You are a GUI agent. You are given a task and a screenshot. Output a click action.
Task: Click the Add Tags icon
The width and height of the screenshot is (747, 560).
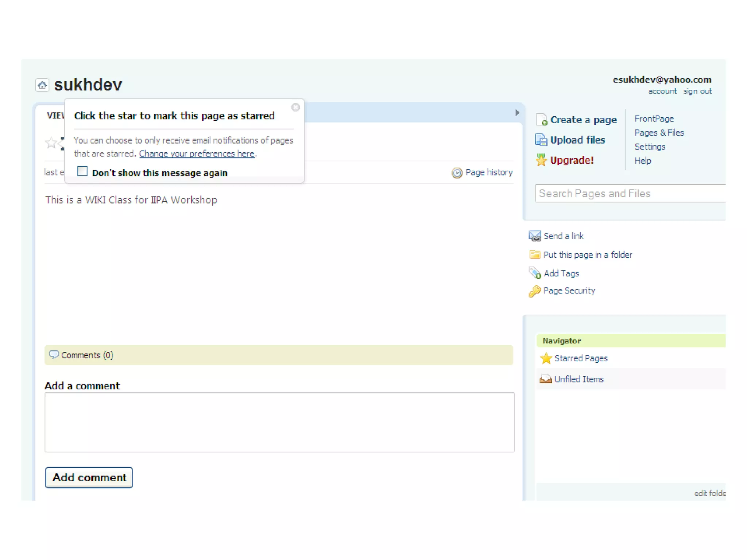click(535, 273)
